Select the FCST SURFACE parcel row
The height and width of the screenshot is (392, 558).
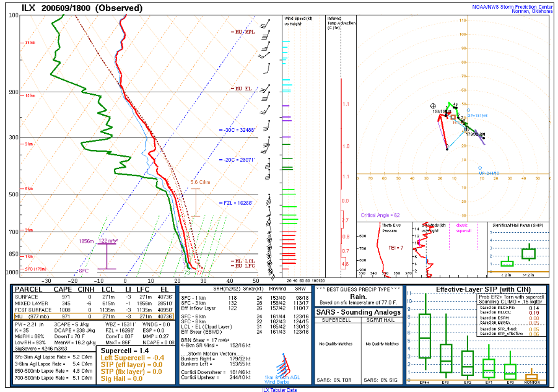tap(94, 310)
